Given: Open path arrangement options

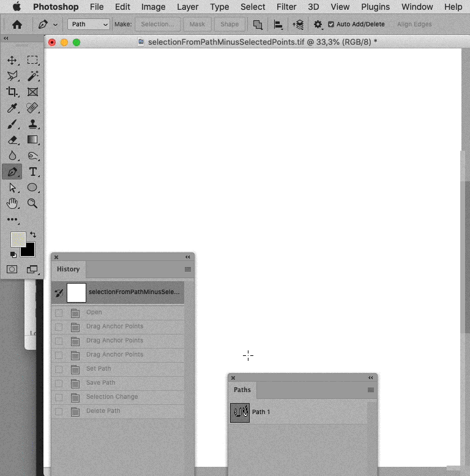Looking at the screenshot, I should click(x=298, y=25).
